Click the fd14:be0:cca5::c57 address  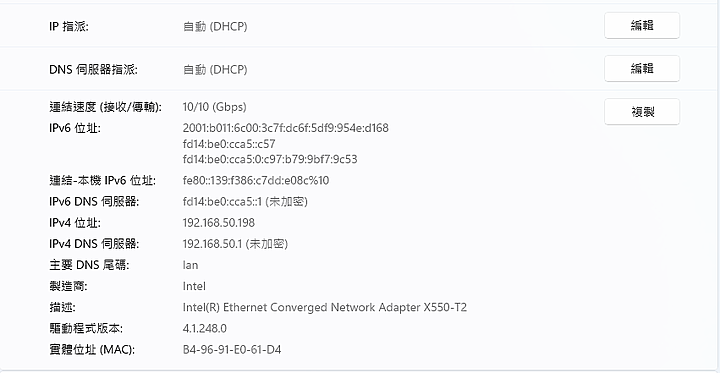click(x=229, y=144)
